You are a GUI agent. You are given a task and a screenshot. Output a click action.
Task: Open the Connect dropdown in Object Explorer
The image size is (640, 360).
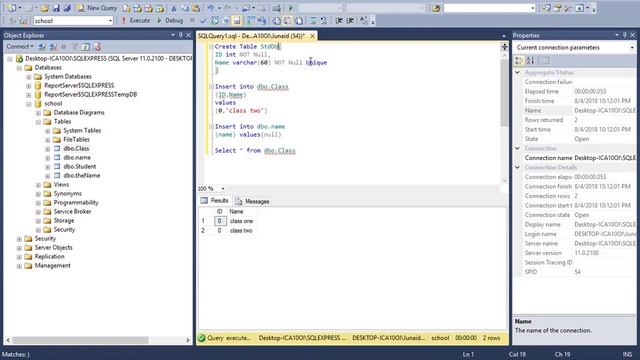click(20, 47)
